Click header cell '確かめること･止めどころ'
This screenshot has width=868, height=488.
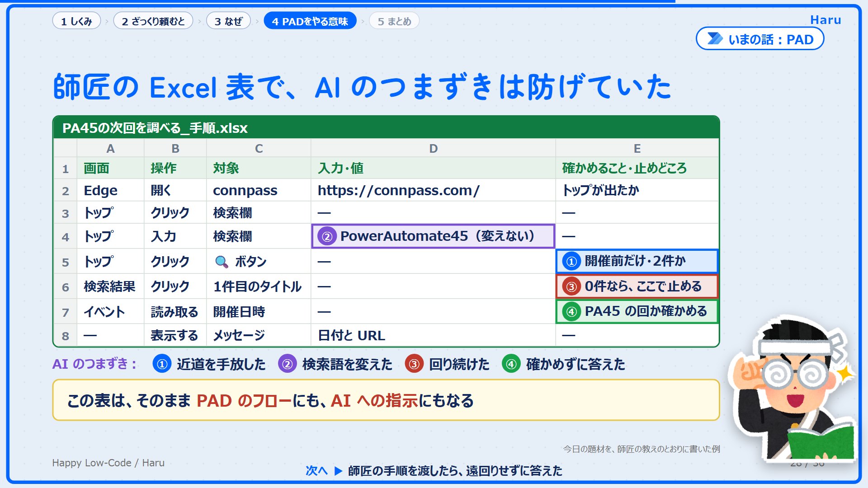click(637, 168)
